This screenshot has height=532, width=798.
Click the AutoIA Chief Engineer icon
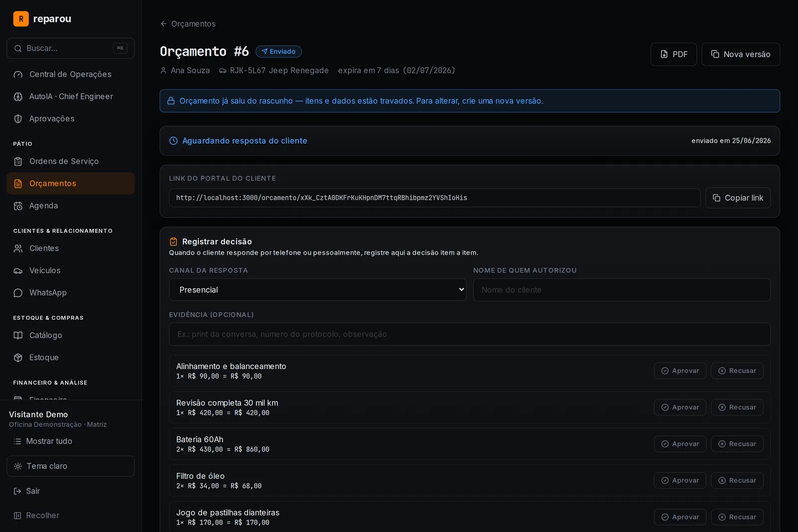[x=18, y=97]
